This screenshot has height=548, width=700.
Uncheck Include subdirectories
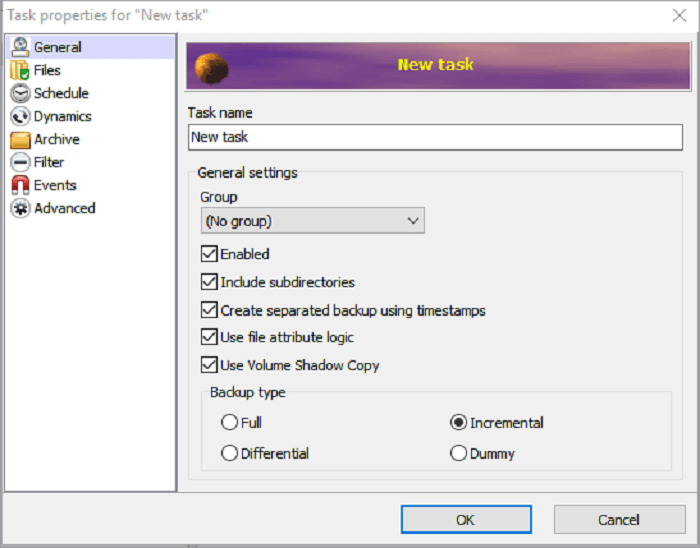(x=209, y=282)
